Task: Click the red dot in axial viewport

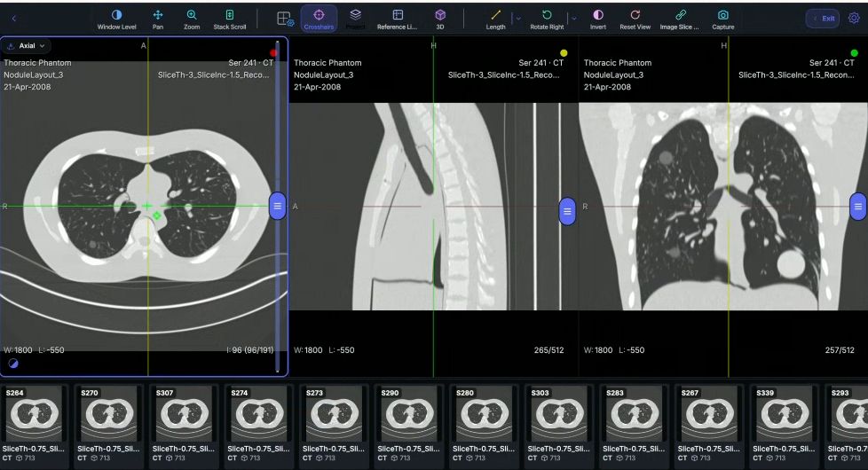Action: [x=272, y=53]
